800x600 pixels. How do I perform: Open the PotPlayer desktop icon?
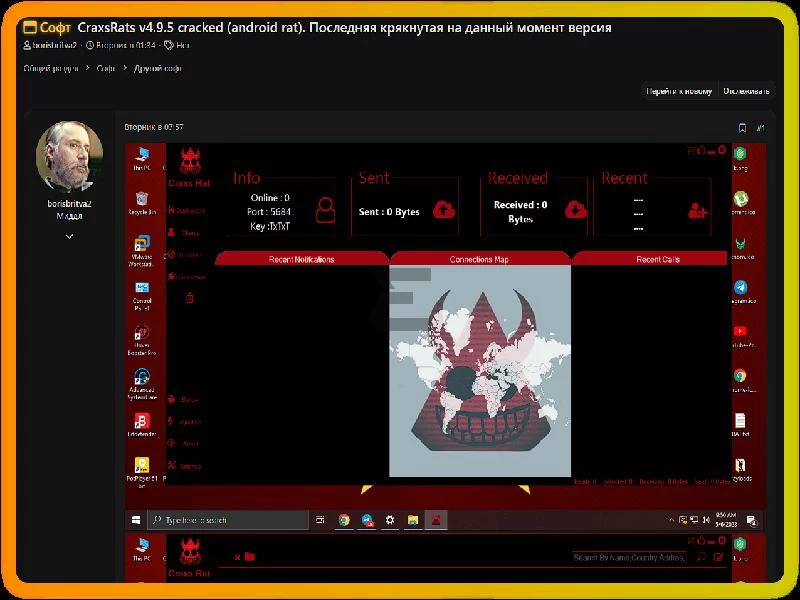[142, 471]
